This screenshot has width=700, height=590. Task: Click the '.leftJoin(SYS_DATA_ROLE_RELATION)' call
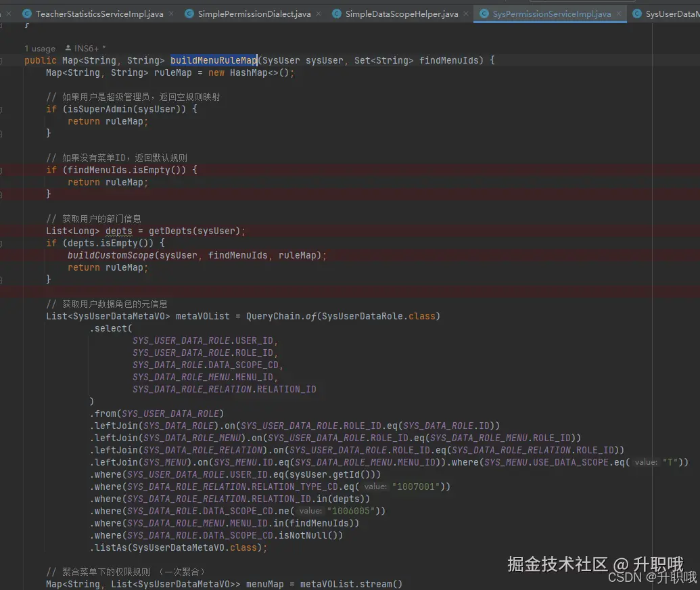pos(179,450)
